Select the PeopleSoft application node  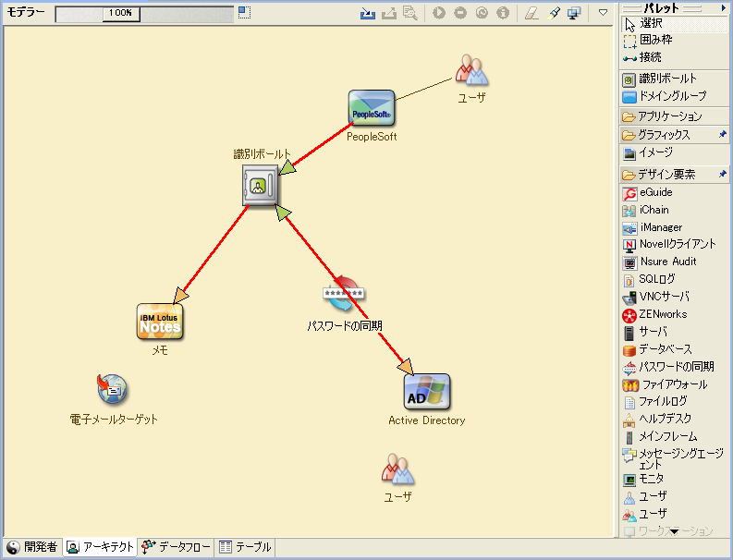(372, 108)
